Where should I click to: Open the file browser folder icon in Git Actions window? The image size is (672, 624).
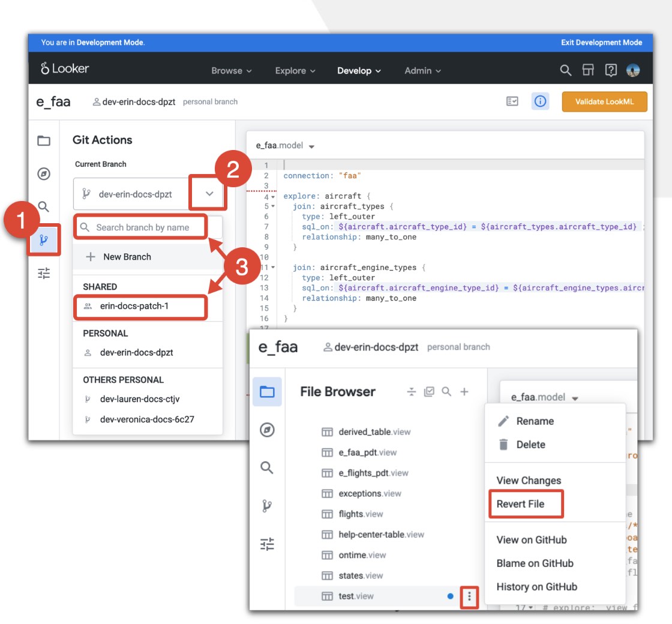coord(44,140)
